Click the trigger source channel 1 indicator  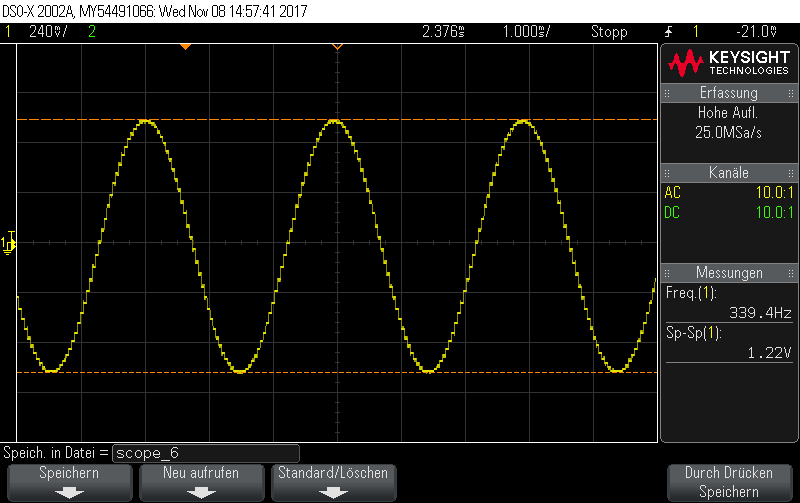point(695,32)
